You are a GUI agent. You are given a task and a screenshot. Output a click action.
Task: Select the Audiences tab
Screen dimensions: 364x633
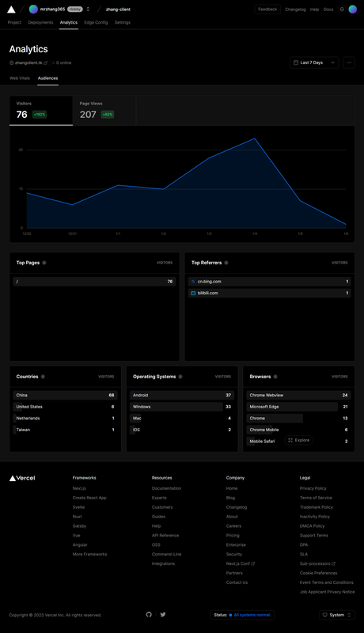pyautogui.click(x=48, y=78)
